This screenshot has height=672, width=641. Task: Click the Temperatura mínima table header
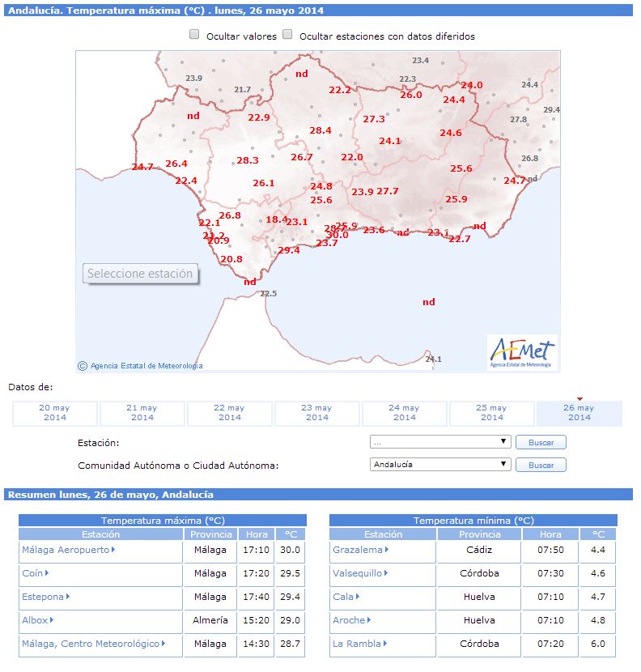(x=473, y=521)
